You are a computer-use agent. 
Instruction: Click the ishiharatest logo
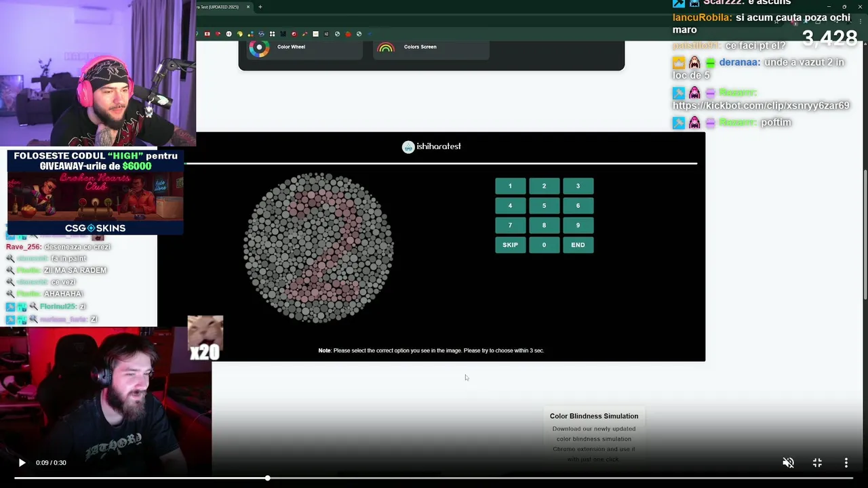pyautogui.click(x=431, y=146)
